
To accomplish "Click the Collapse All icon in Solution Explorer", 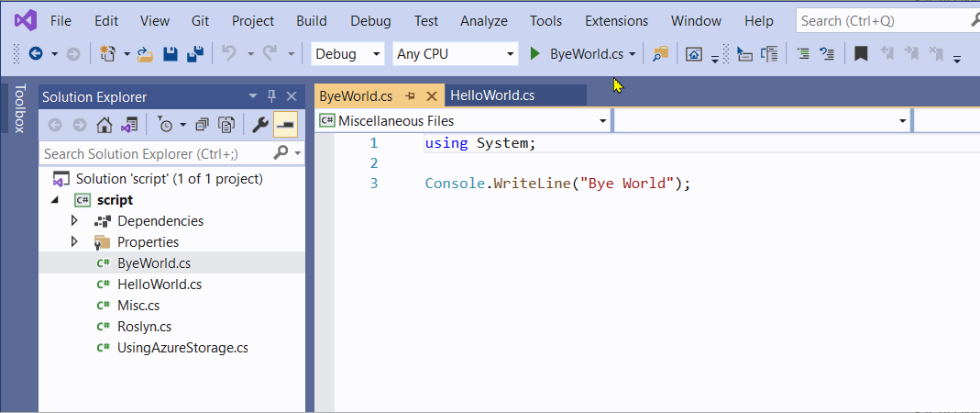I will tap(202, 125).
